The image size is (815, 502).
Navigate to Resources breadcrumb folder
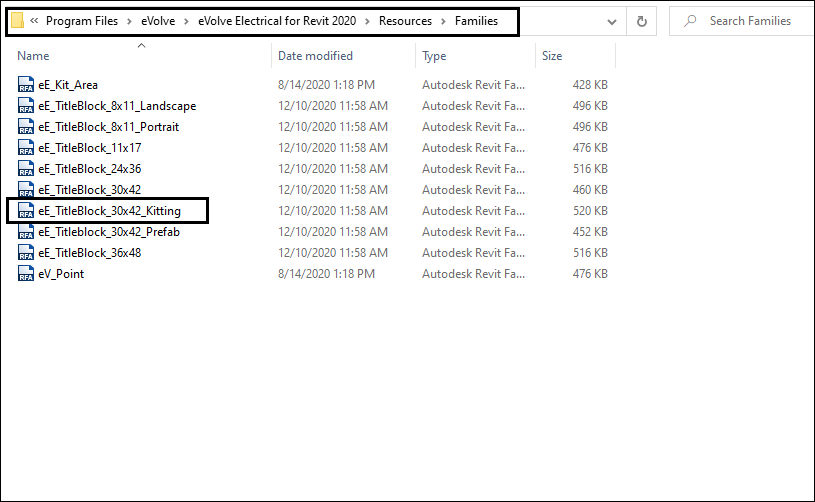click(405, 21)
